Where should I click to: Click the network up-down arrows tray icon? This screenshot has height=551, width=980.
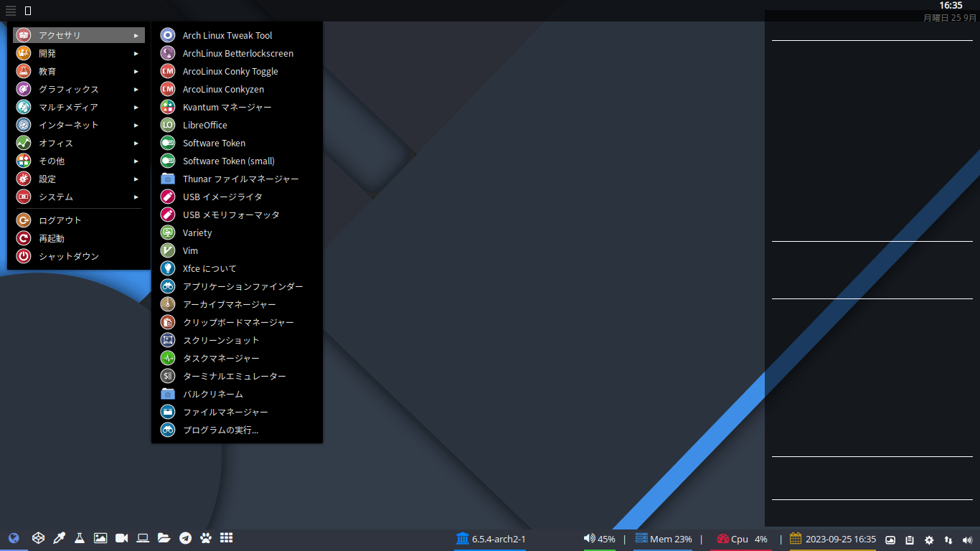[x=948, y=540]
